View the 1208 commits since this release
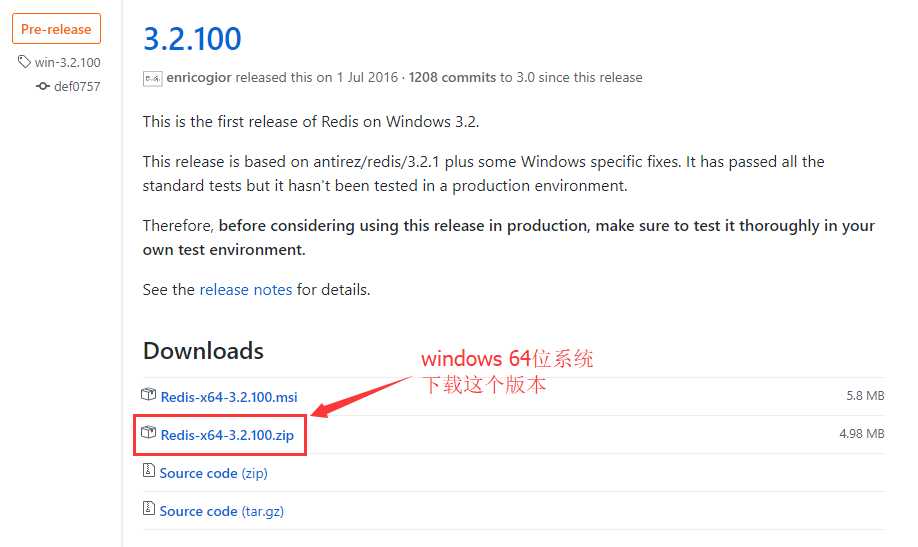The width and height of the screenshot is (918, 547). (x=452, y=77)
